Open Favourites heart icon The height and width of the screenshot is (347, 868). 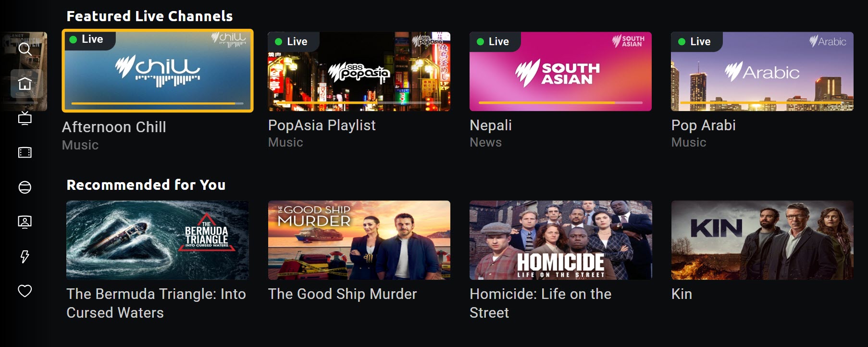pos(25,291)
